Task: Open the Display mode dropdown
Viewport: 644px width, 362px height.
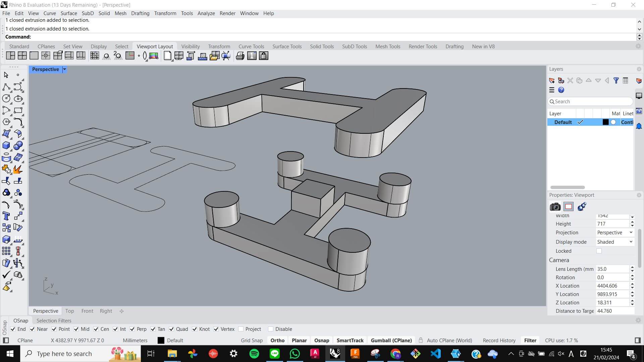Action: pos(615,242)
